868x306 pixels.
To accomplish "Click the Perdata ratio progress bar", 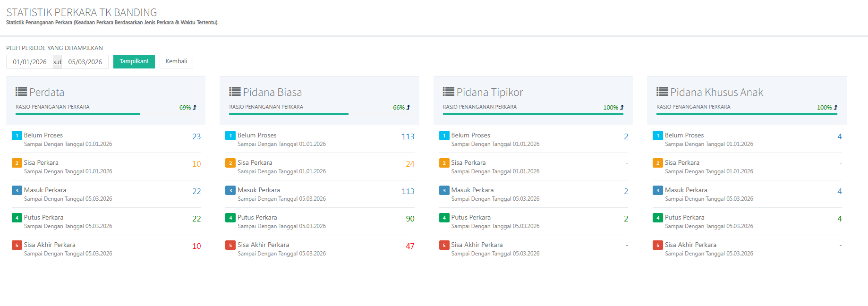I will pyautogui.click(x=78, y=114).
